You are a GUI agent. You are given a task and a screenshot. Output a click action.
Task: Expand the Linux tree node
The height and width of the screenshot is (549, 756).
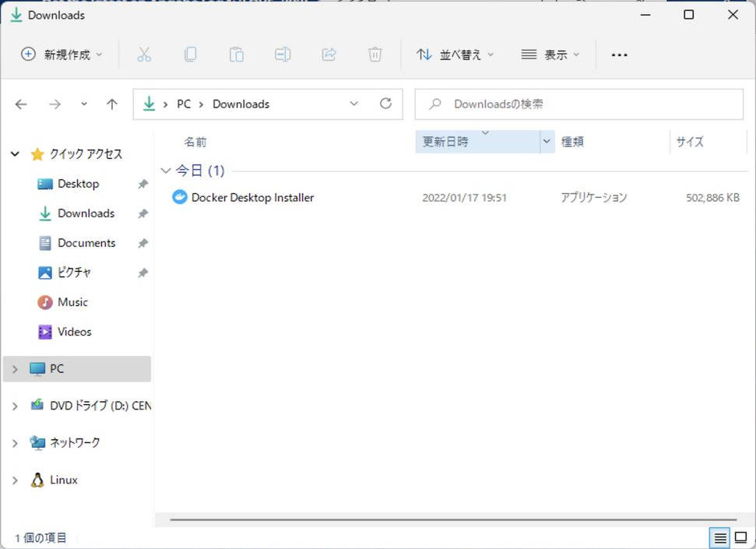[15, 480]
